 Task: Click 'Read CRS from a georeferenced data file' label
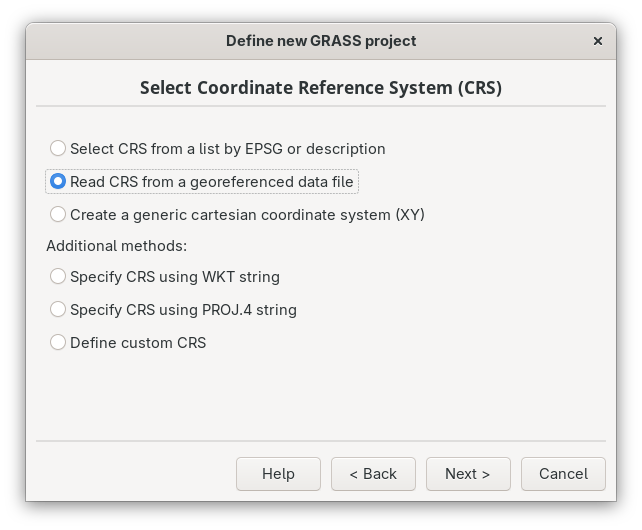[x=211, y=182]
